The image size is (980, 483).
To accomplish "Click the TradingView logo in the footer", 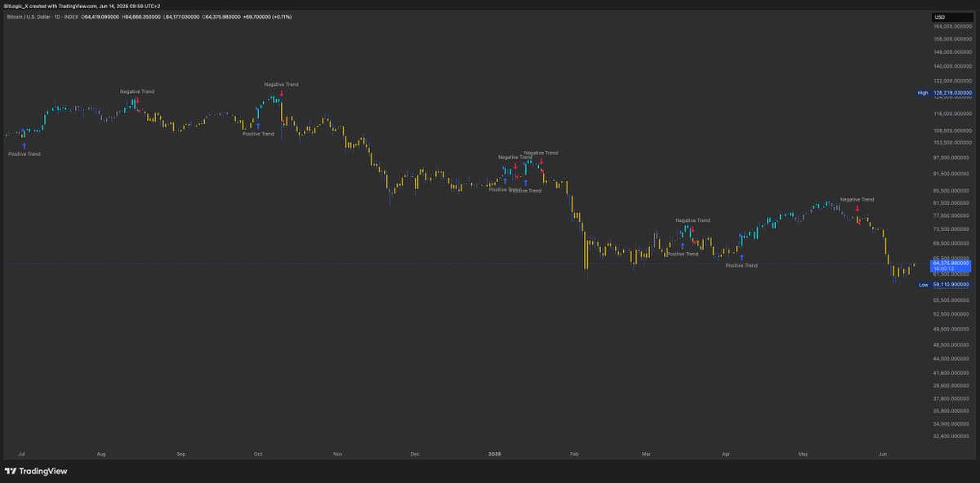I will click(x=36, y=471).
